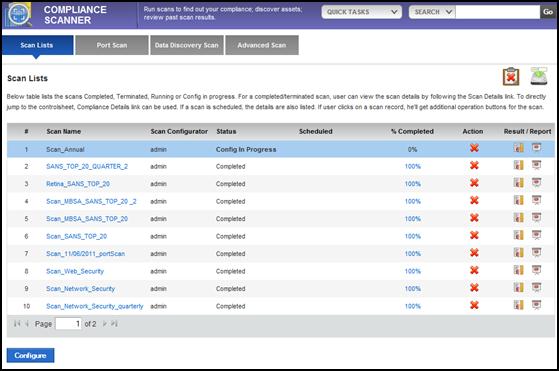Click the page number input field
Viewport: 559px width, 371px height.
click(x=68, y=324)
